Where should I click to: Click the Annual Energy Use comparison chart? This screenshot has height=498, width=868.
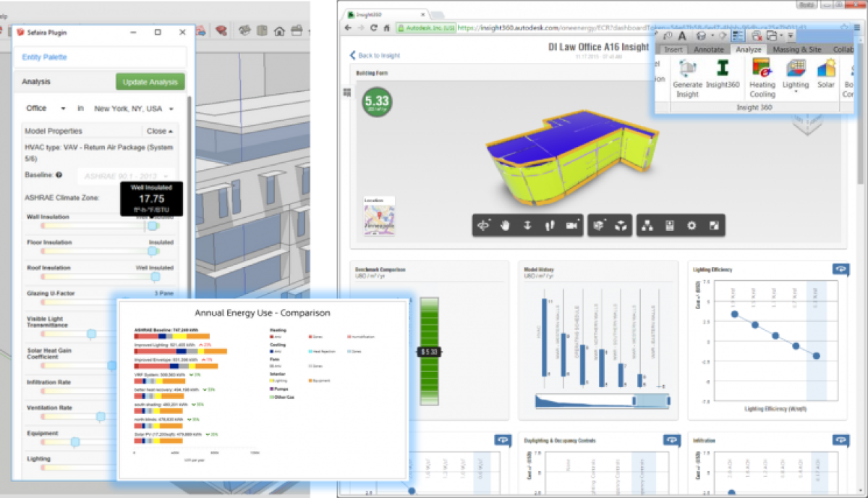coord(263,389)
